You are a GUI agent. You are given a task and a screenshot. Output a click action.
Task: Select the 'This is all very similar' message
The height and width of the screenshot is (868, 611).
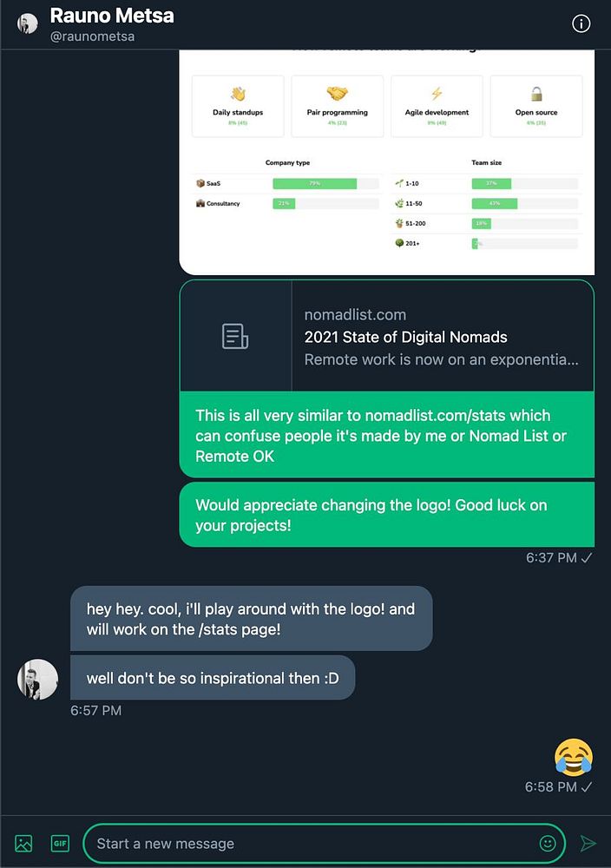click(x=387, y=435)
